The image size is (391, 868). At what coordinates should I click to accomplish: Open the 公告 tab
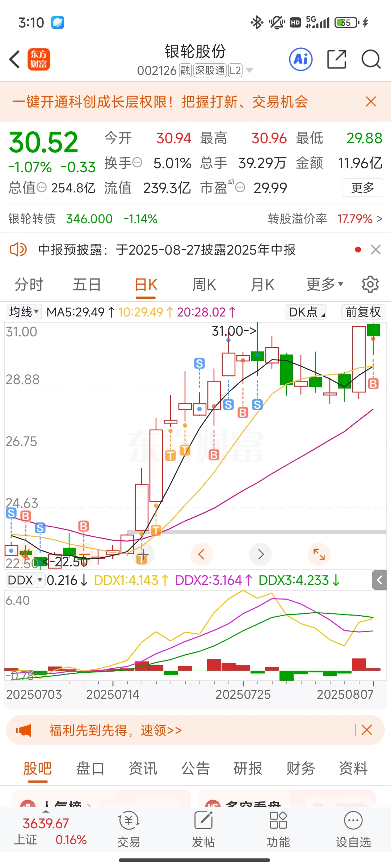195,768
